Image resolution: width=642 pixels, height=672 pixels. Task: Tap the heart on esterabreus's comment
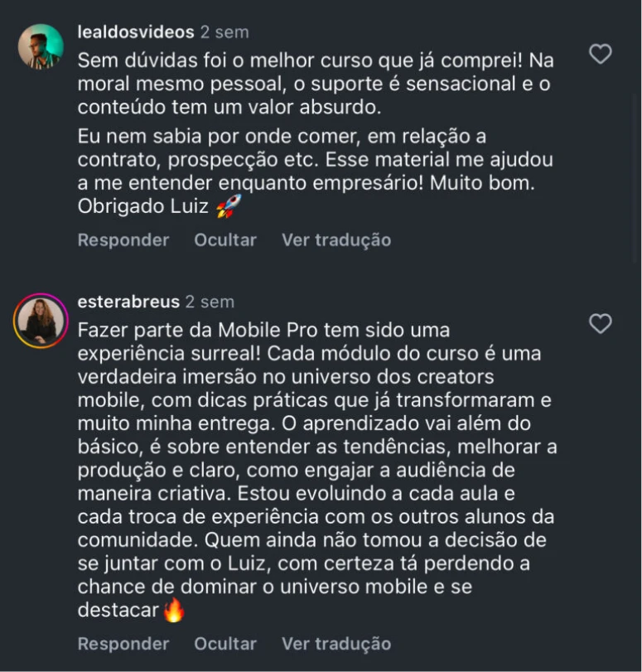(600, 323)
